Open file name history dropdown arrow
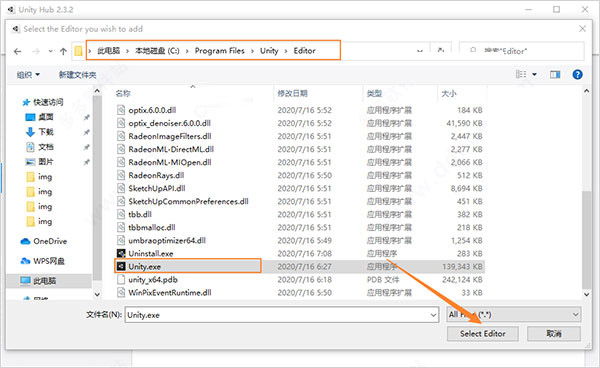 click(434, 315)
